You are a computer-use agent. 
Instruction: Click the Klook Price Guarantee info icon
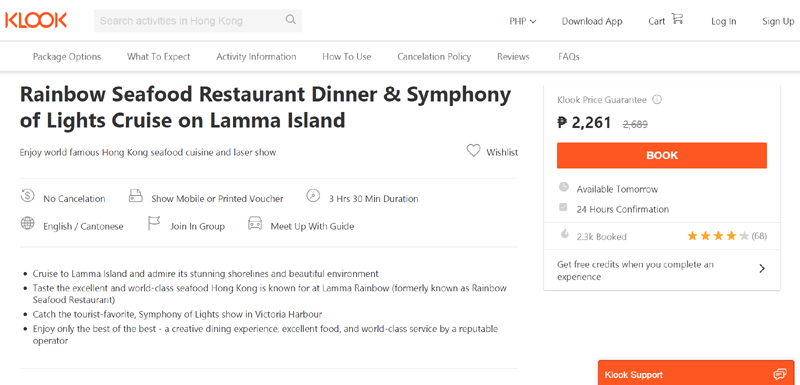coord(657,100)
